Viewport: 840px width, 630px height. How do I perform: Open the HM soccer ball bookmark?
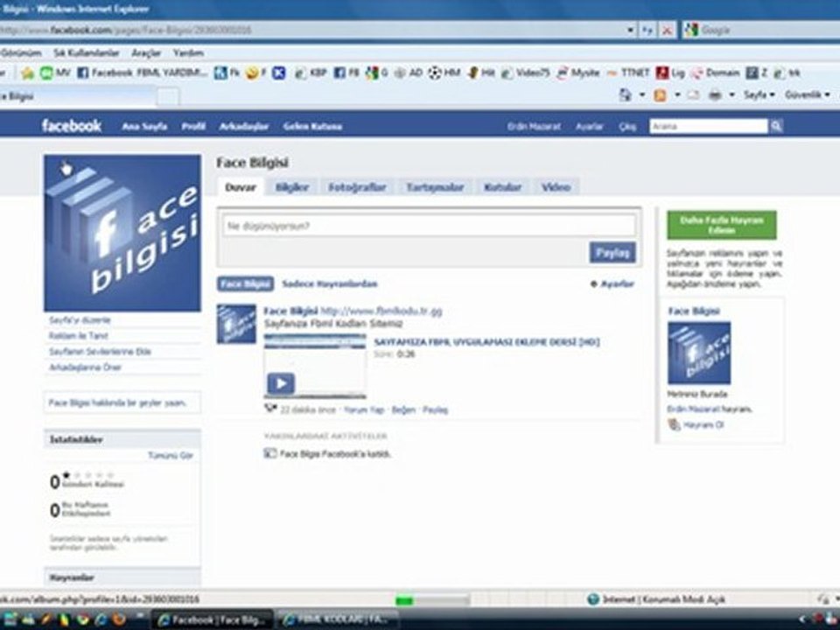click(444, 73)
